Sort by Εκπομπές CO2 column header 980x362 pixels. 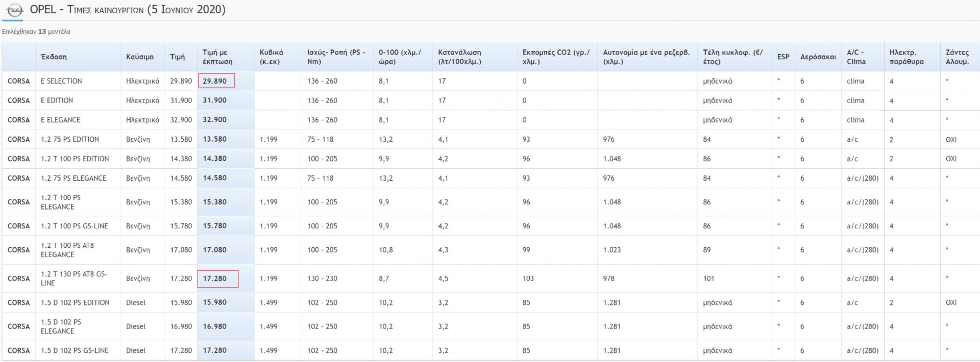click(556, 57)
